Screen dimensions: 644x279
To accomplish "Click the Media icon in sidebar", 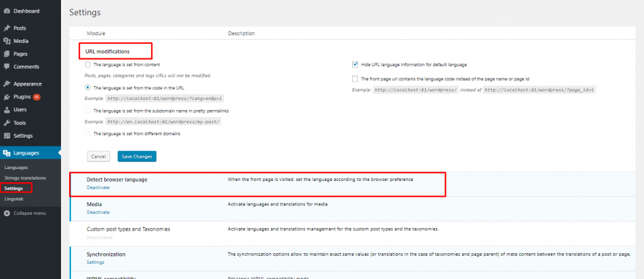I will coord(6,41).
